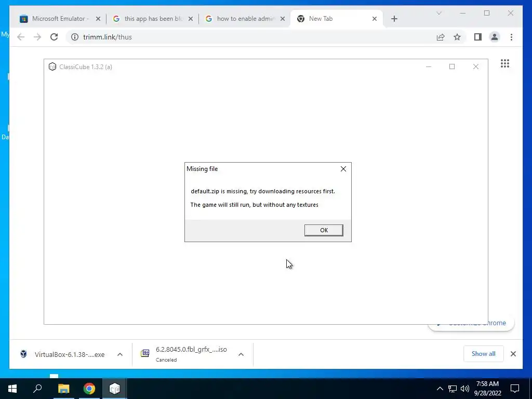Go back in Chrome

pyautogui.click(x=21, y=37)
